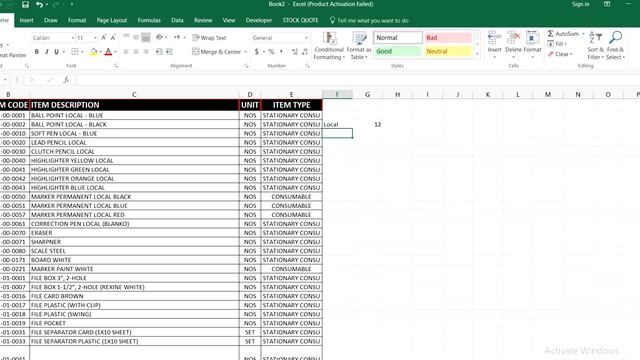Apply fill color with the paint bucket
This screenshot has height=360, width=640.
click(93, 52)
